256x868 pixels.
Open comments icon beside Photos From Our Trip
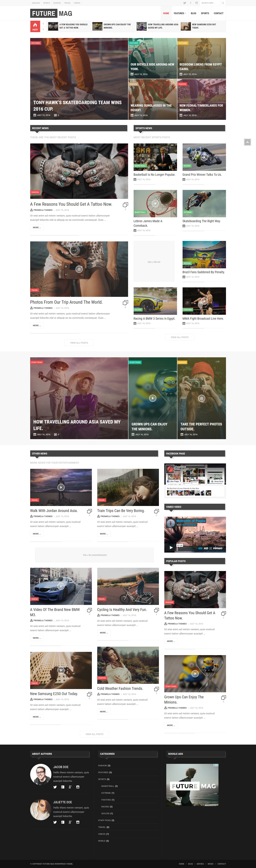coord(125,303)
